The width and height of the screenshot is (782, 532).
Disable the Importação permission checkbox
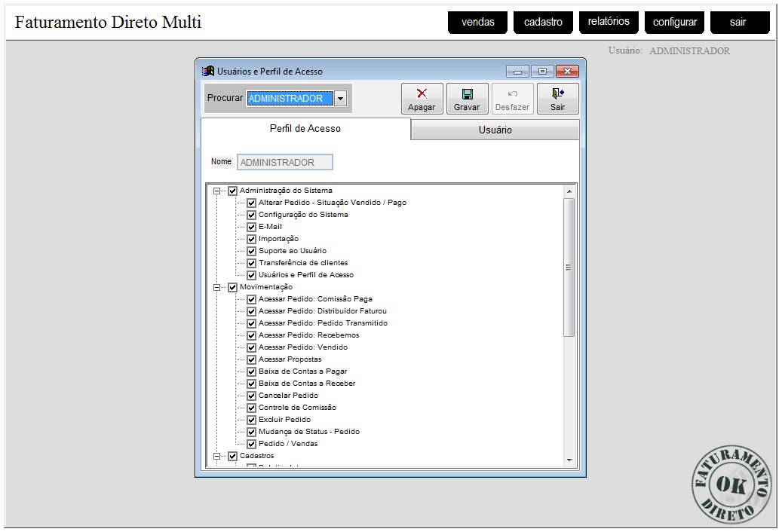click(252, 239)
